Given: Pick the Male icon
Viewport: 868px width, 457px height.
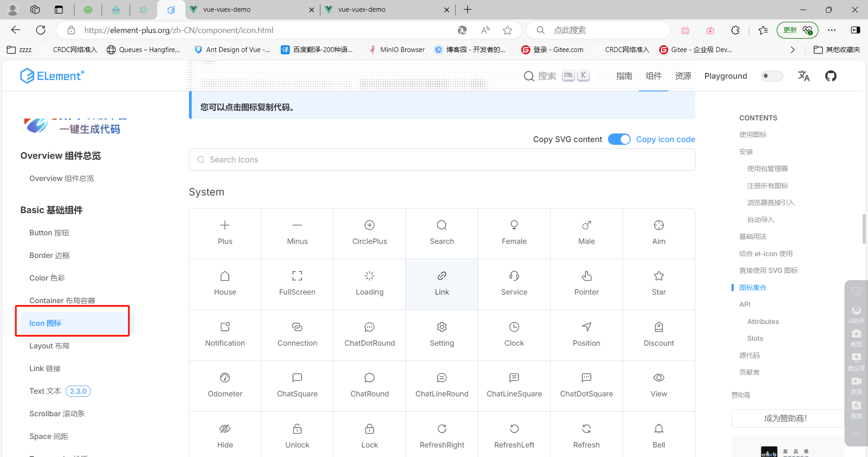Looking at the screenshot, I should click(586, 233).
